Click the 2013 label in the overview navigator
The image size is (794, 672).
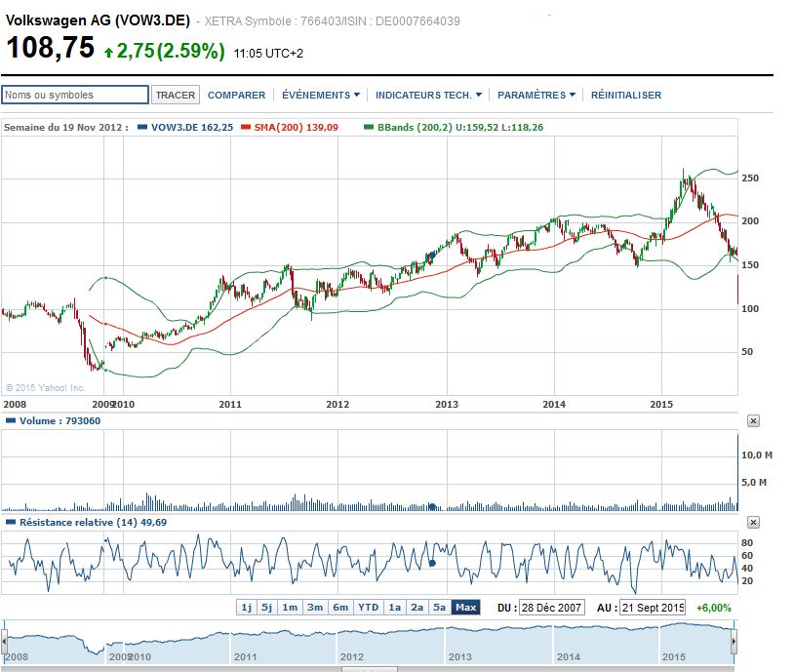click(459, 656)
